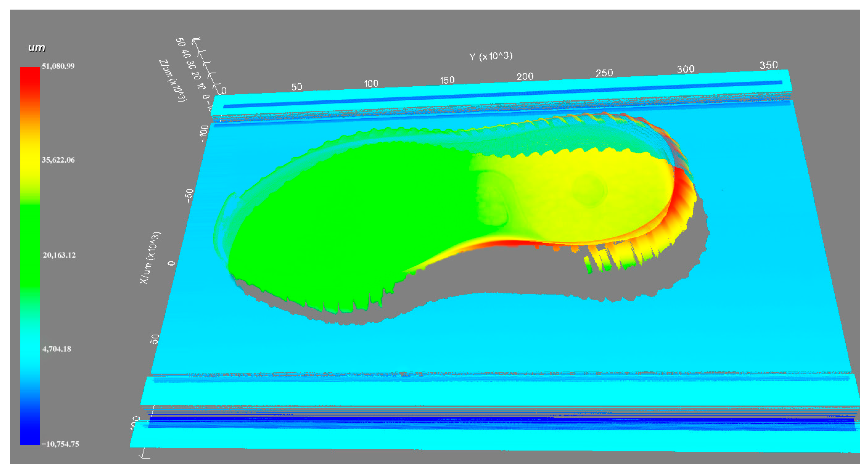
Task: Select the 4,704.18 scale label
Action: 57,349
